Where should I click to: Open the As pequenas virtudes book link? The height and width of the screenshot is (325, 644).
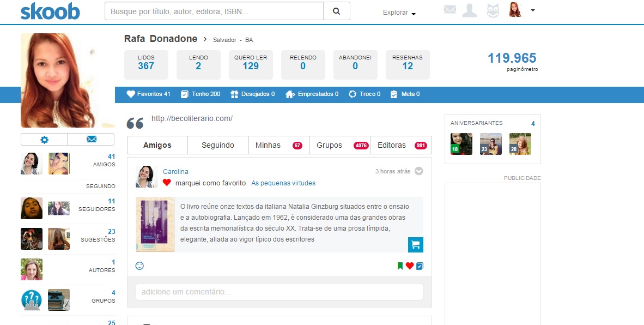283,183
